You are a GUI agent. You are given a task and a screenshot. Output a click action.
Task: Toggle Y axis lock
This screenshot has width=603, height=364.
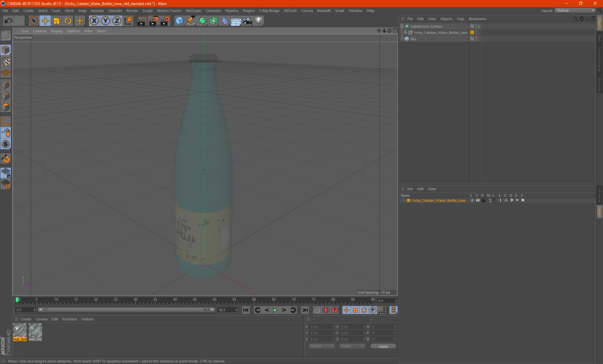[x=106, y=21]
